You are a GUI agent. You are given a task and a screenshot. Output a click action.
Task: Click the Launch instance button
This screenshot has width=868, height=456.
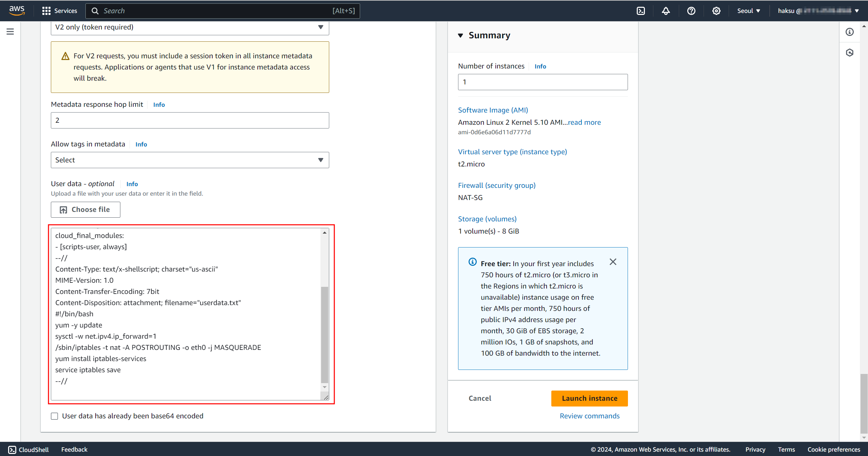[x=589, y=398]
